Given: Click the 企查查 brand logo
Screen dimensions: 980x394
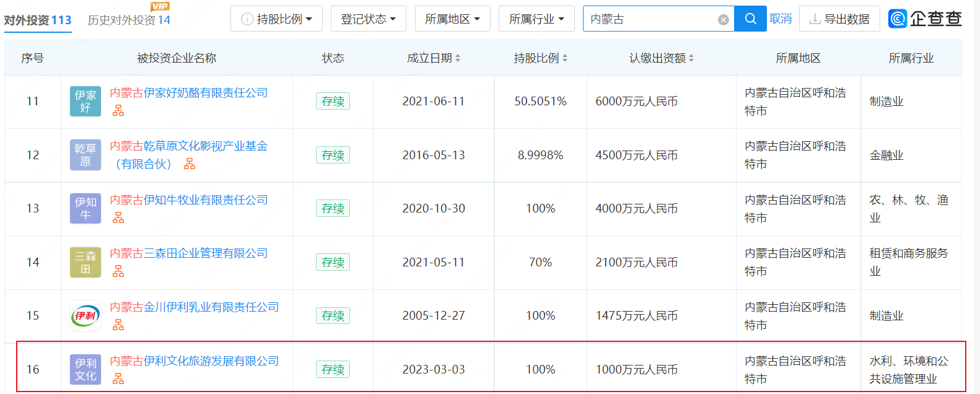Looking at the screenshot, I should (x=925, y=19).
